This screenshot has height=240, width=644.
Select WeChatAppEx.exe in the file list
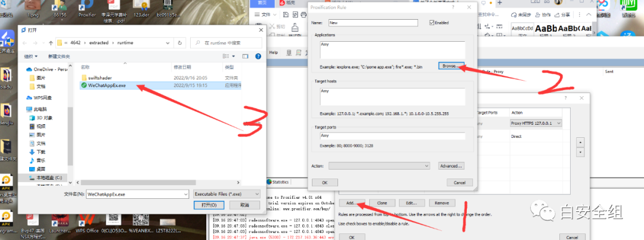pos(107,85)
